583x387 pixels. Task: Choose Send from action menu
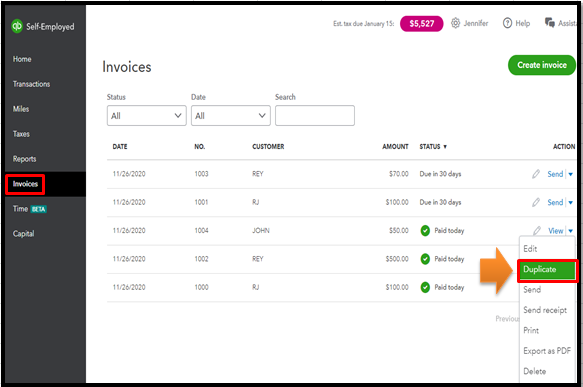click(532, 290)
